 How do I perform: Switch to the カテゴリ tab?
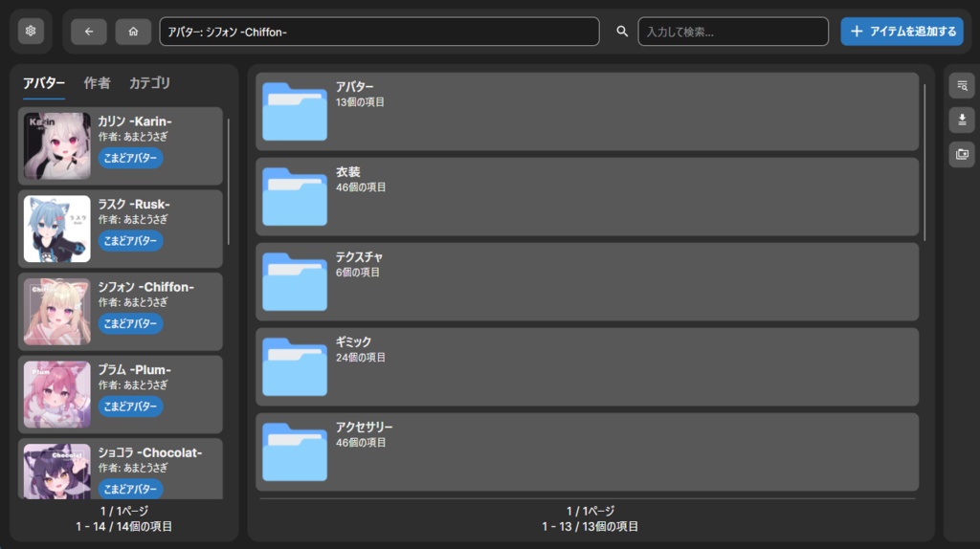pyautogui.click(x=149, y=83)
